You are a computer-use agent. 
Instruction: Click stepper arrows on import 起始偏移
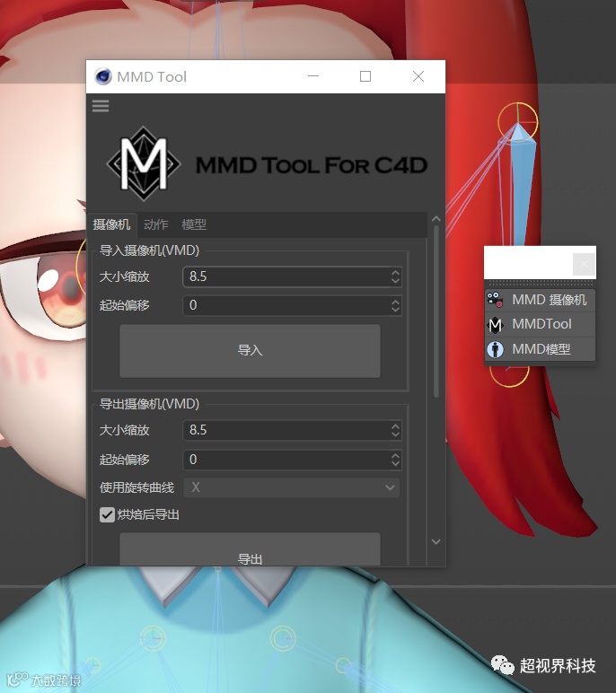tap(395, 305)
